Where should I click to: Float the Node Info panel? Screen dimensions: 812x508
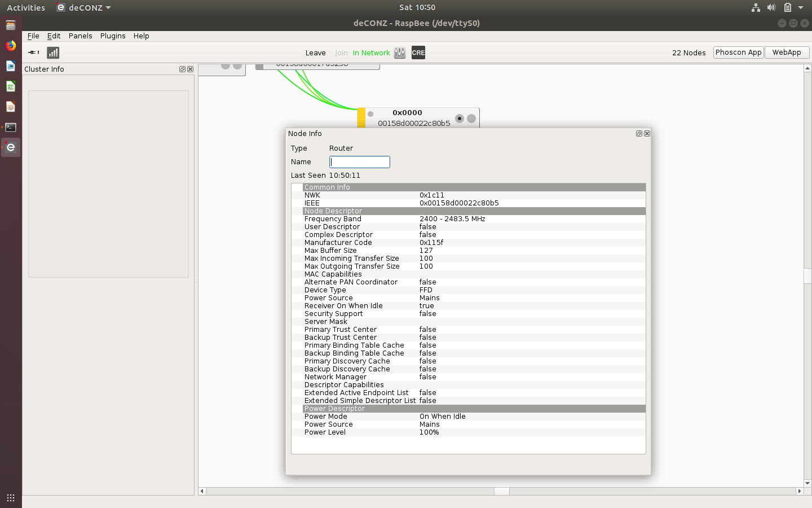639,133
